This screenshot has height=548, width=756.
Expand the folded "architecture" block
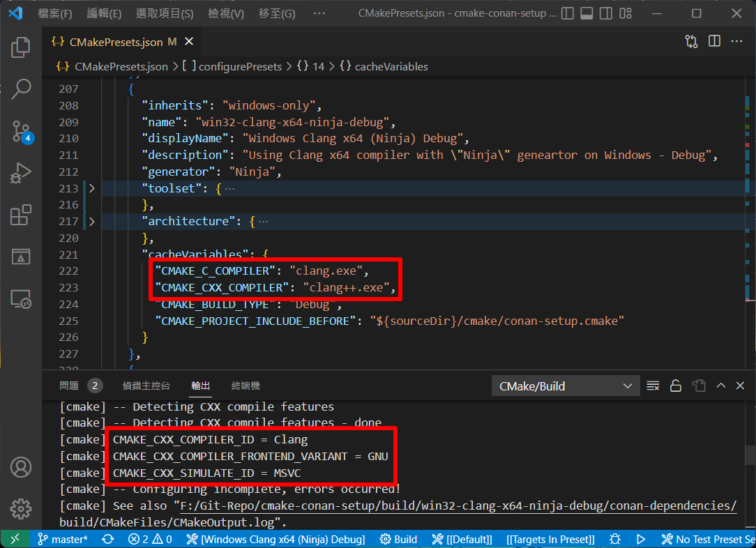(91, 222)
